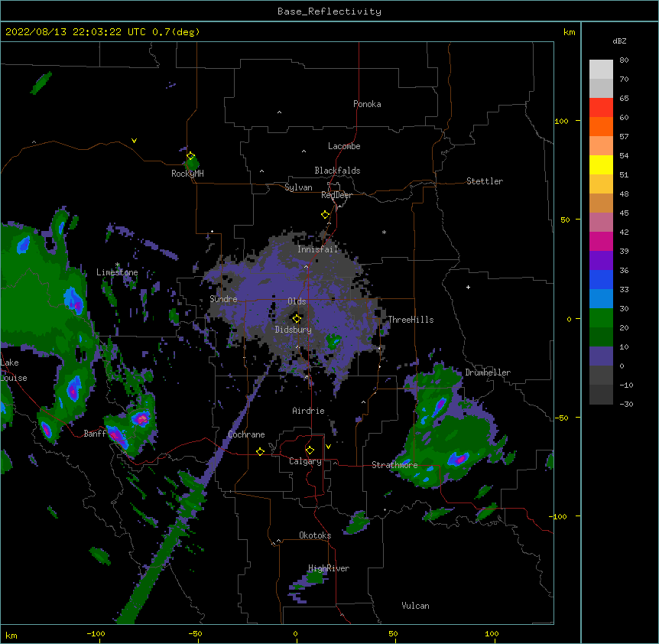The width and height of the screenshot is (659, 644).
Task: Click the asterisk marker above Limestone label
Action: [x=118, y=265]
